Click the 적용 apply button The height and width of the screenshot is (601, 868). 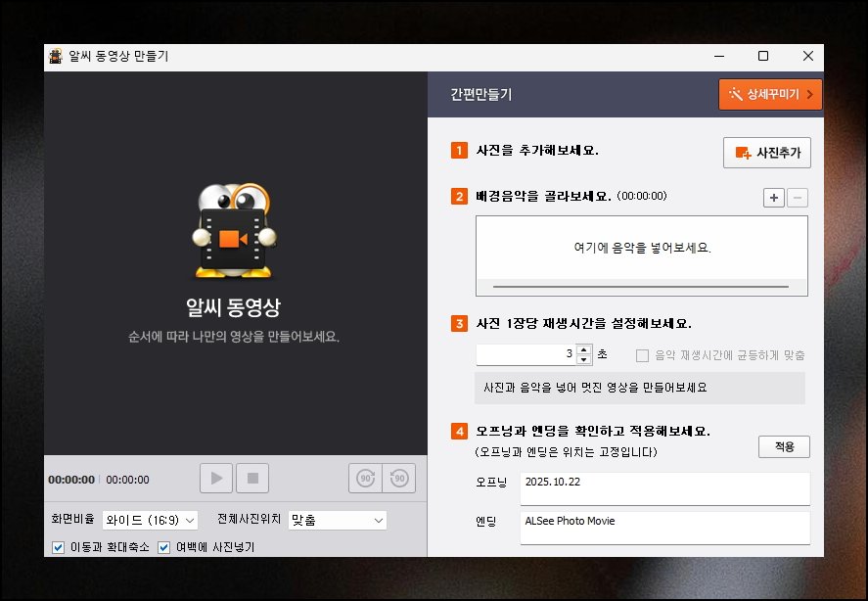[784, 446]
